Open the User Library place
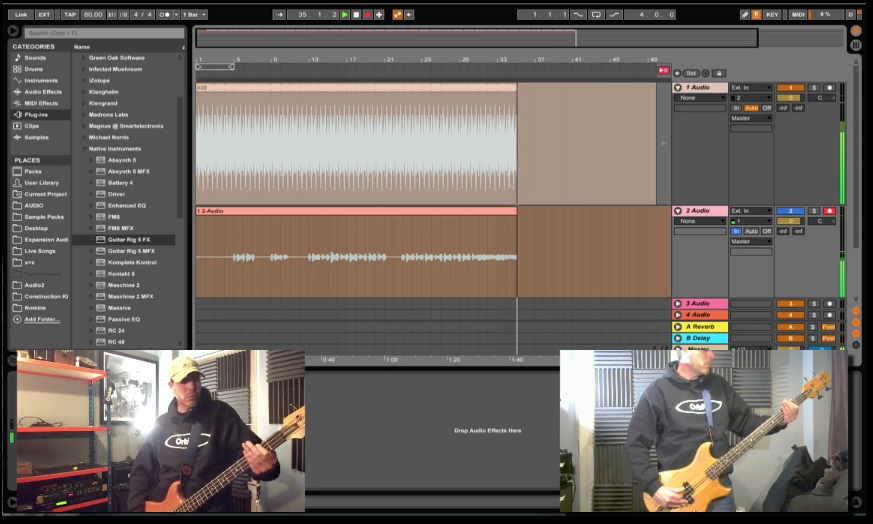 [x=41, y=183]
